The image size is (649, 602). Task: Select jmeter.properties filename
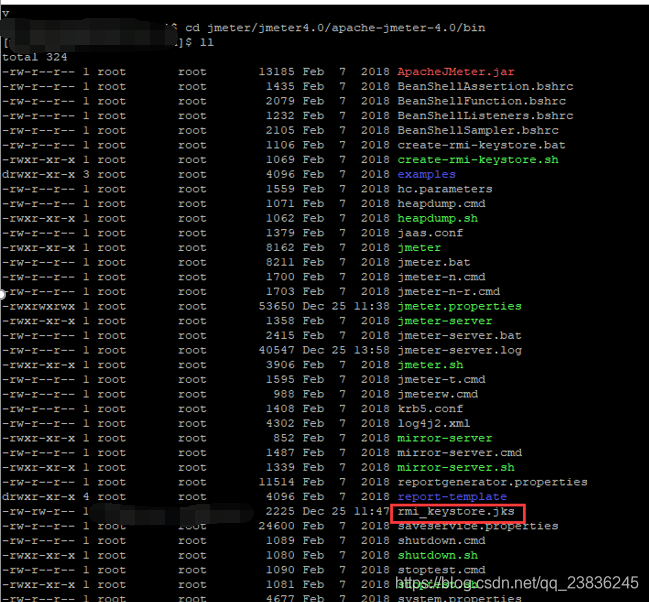point(459,306)
